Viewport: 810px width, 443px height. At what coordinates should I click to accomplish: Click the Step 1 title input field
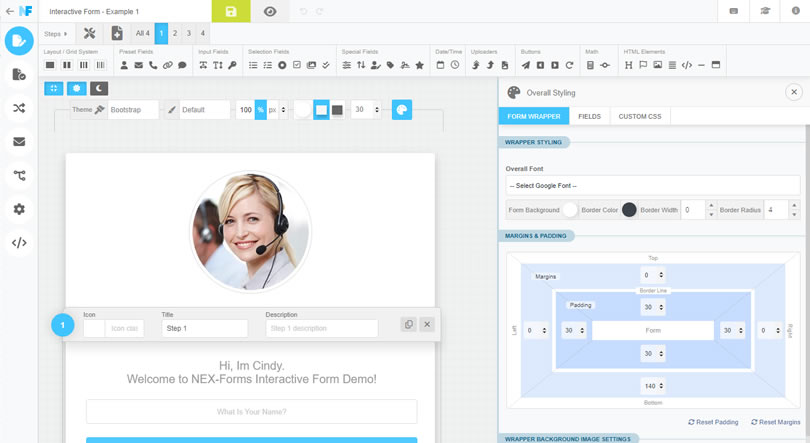[205, 328]
